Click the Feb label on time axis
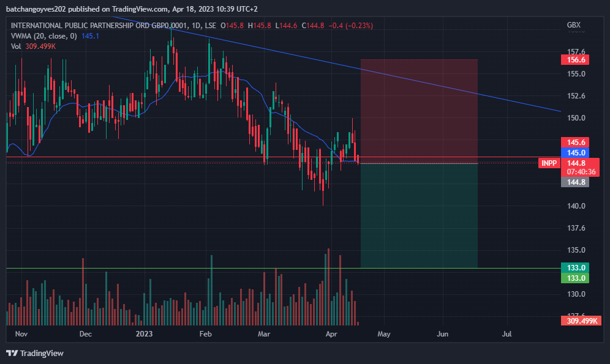 (205, 334)
